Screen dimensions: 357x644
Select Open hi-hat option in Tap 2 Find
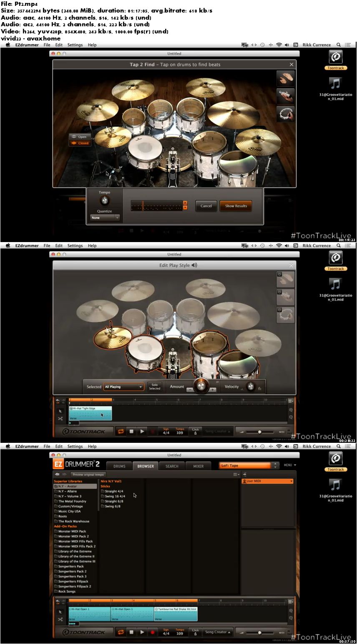[x=79, y=137]
